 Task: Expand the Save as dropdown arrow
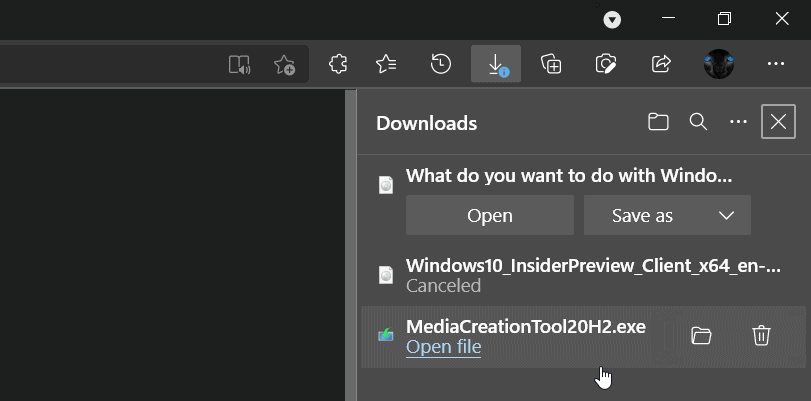click(727, 215)
